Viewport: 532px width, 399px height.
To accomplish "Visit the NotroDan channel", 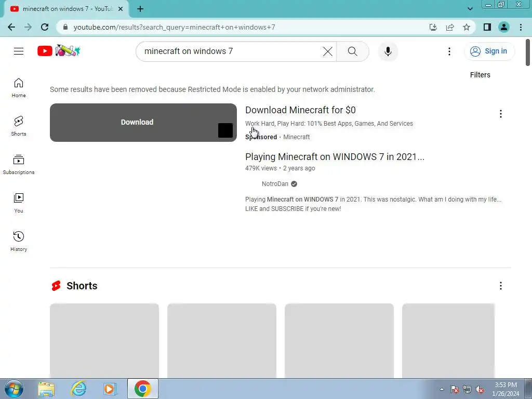I will 275,184.
